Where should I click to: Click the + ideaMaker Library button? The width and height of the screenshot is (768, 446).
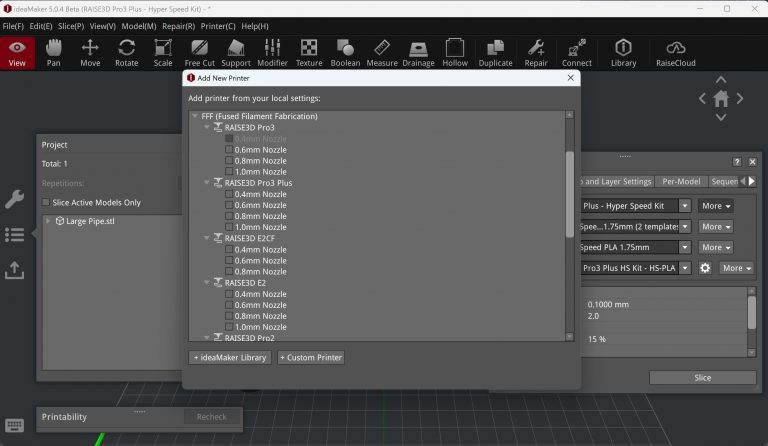point(230,357)
